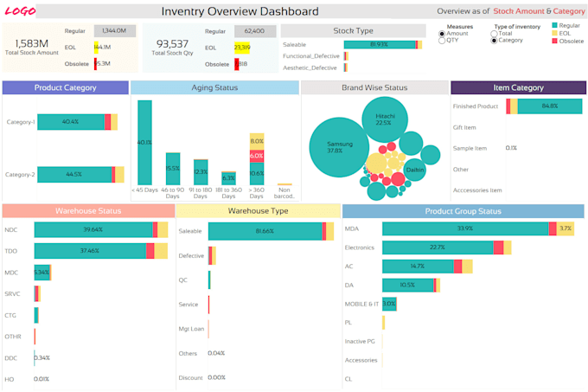Click the Obsolete legend red swatch
This screenshot has width=588, height=392.
pyautogui.click(x=554, y=41)
